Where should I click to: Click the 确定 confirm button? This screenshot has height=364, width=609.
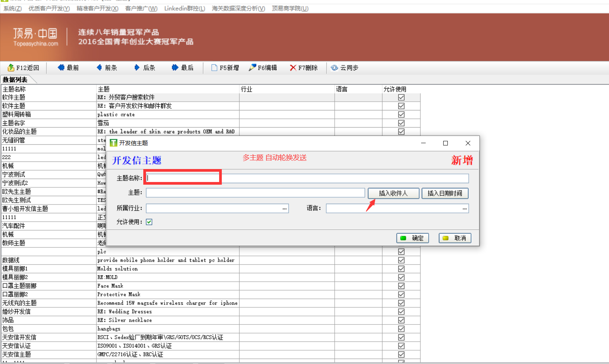(413, 238)
